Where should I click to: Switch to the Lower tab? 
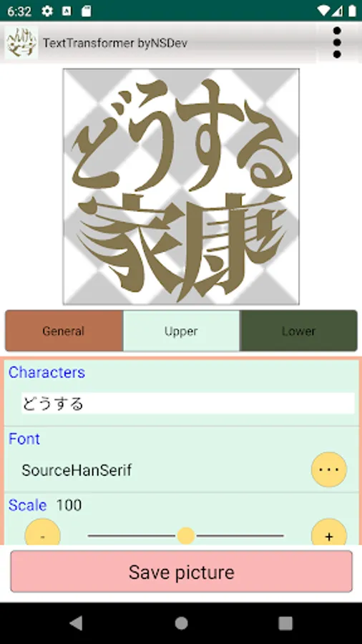(x=298, y=331)
